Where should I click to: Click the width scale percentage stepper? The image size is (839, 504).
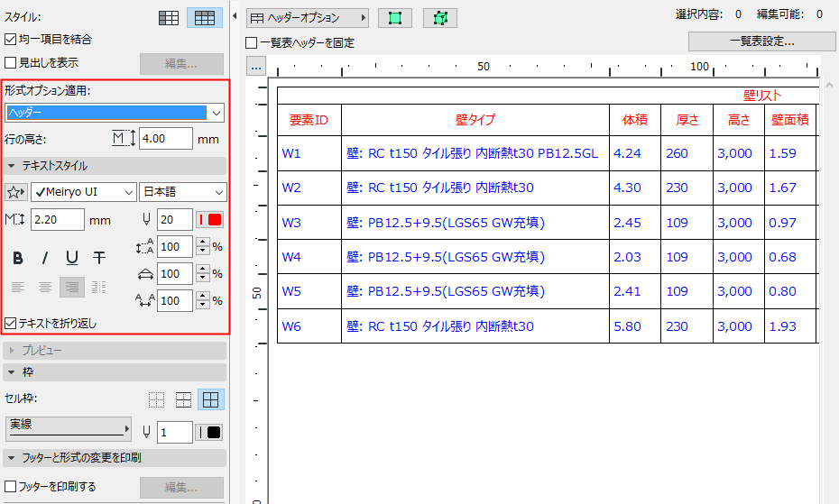(203, 274)
